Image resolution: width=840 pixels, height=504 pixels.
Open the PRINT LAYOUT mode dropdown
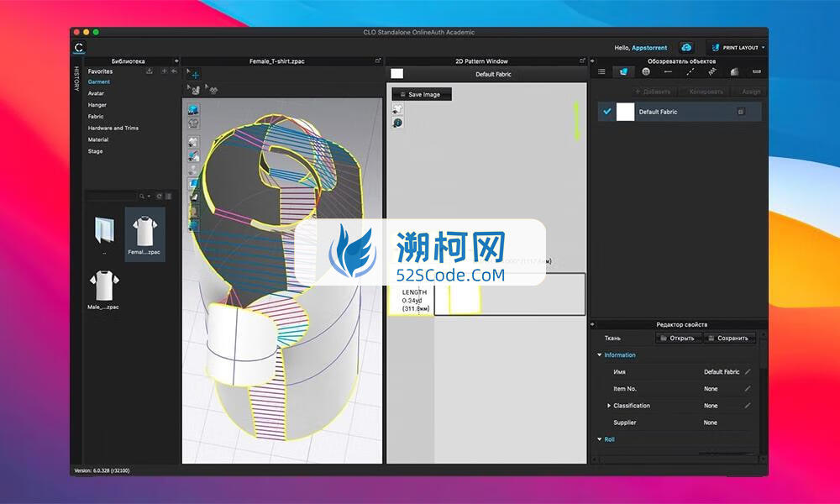coord(738,48)
